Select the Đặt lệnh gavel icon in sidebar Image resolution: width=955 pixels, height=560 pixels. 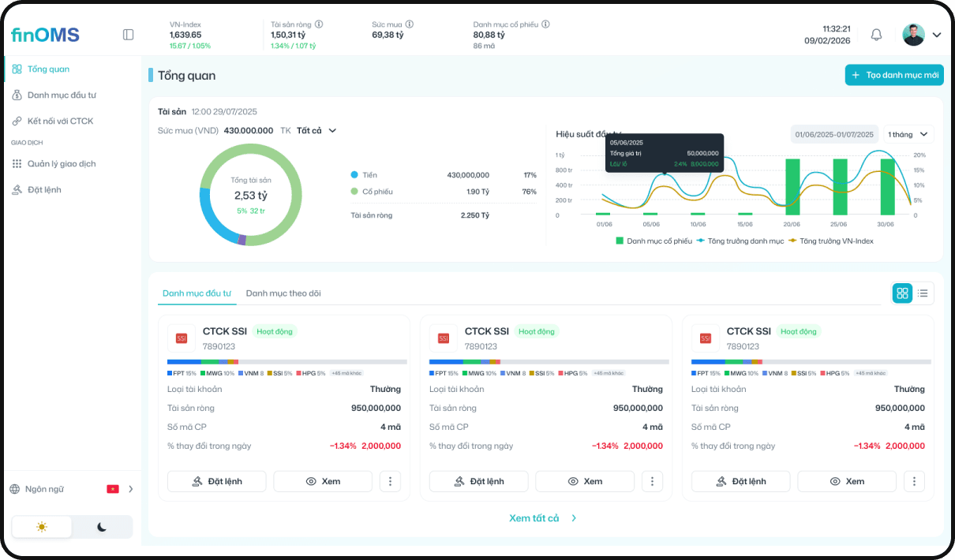16,189
